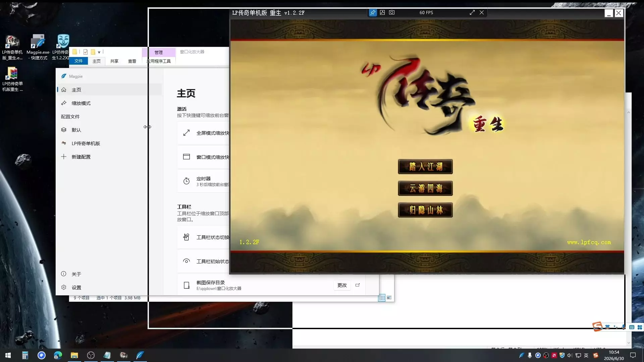Select the Magpie.exe shortcut on the desktop

(x=38, y=48)
